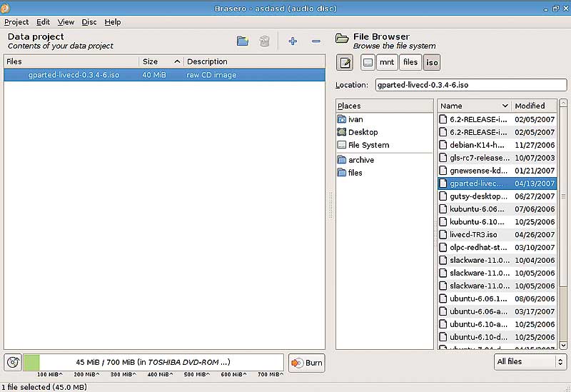Select kubuntu-6.06... file

pos(497,209)
